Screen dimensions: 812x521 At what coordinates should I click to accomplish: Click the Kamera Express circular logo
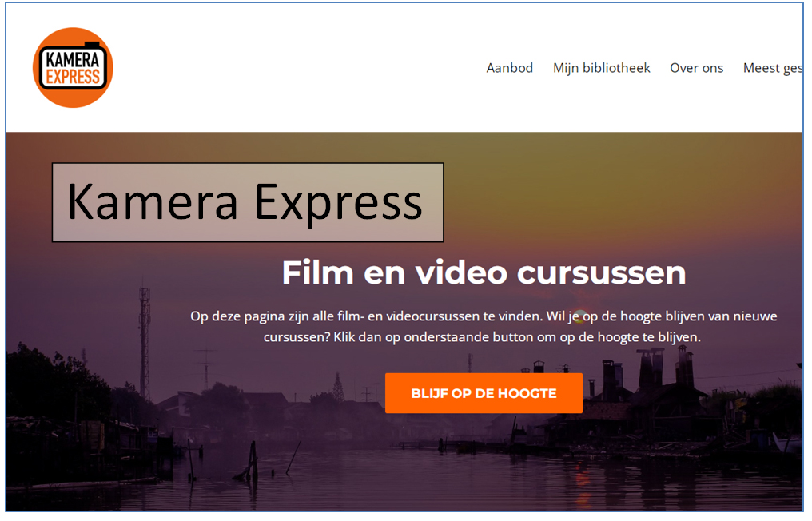73,67
